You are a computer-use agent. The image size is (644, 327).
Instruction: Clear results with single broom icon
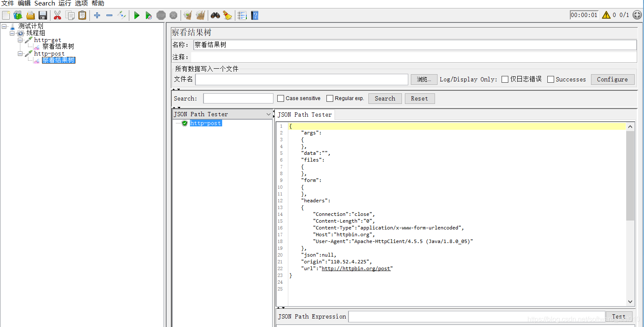click(188, 16)
